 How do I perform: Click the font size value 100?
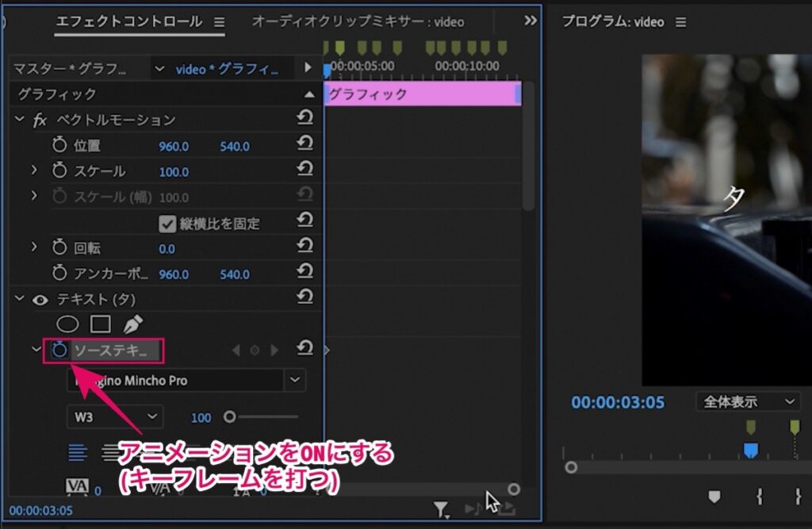[x=201, y=418]
